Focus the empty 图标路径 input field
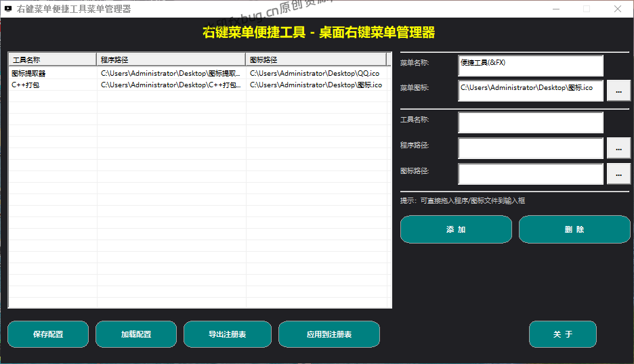634x364 pixels. tap(530, 174)
